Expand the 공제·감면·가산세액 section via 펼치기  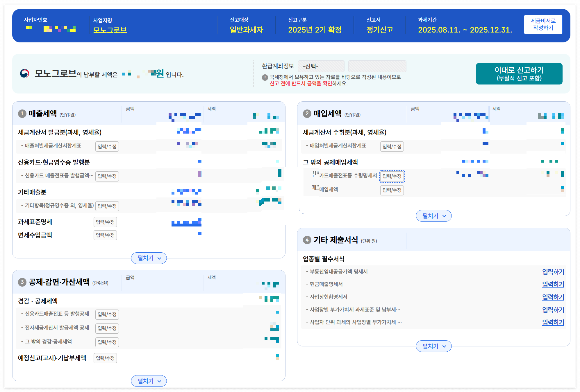[x=149, y=381]
